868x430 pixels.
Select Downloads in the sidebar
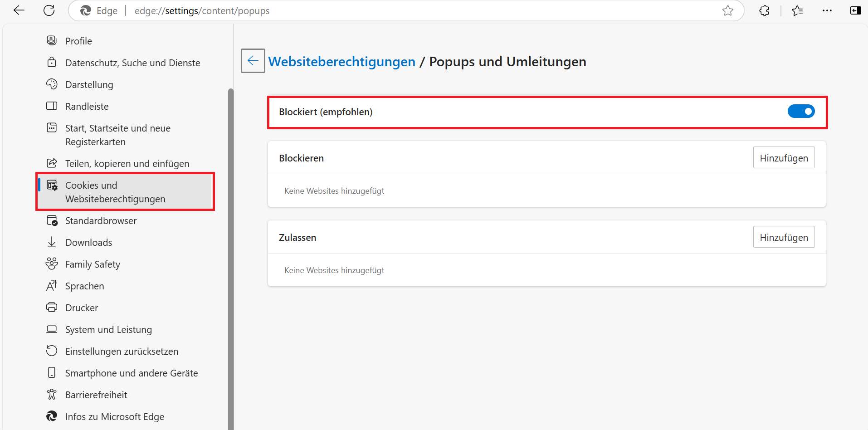(x=88, y=242)
